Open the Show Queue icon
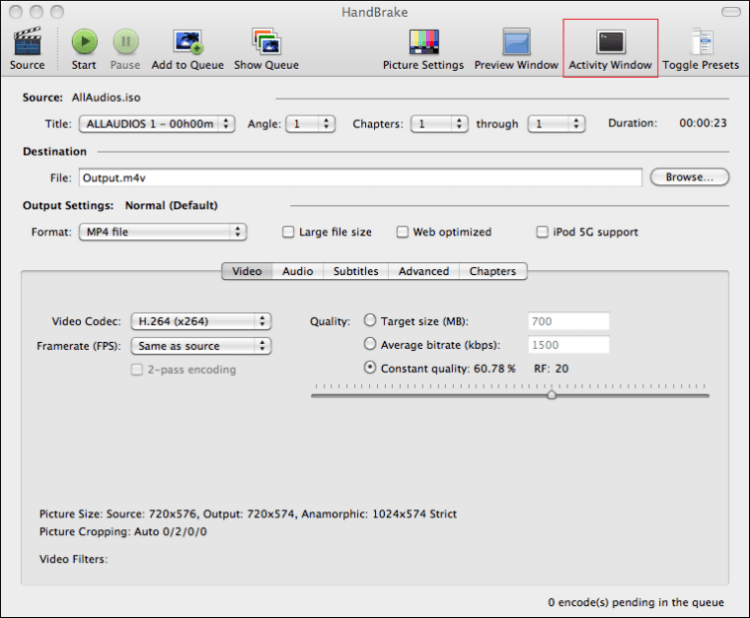This screenshot has width=750, height=618. 266,42
